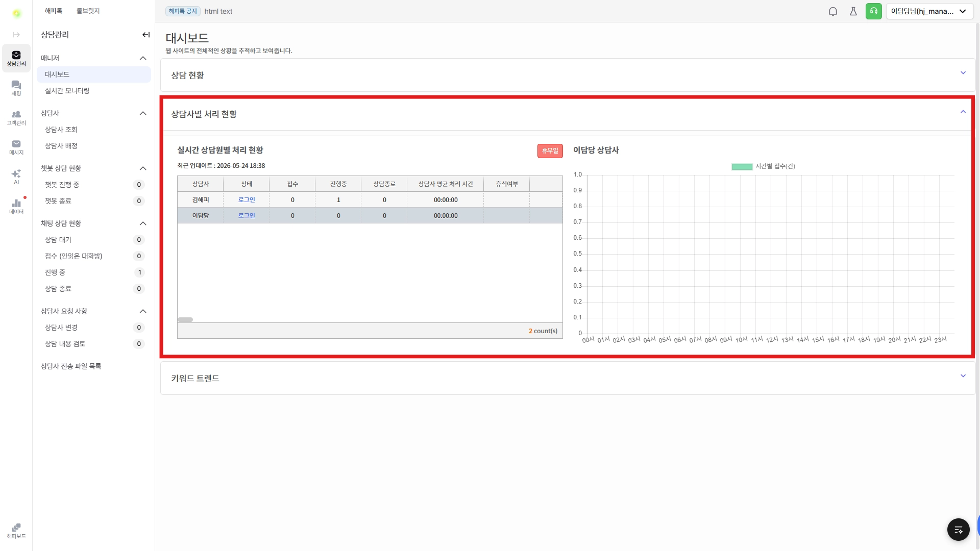This screenshot has width=980, height=551.
Task: Click the sidebar expand arrow icon
Action: [16, 35]
